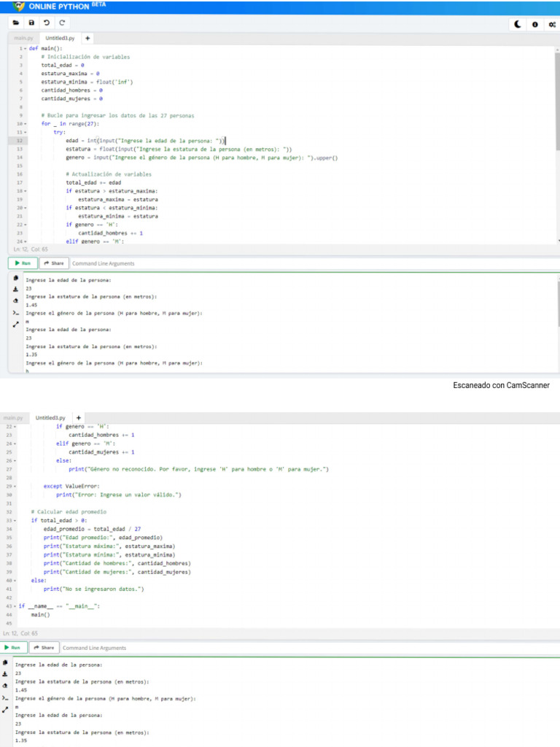
Task: Add a new tab in the upper editor
Action: pos(87,38)
